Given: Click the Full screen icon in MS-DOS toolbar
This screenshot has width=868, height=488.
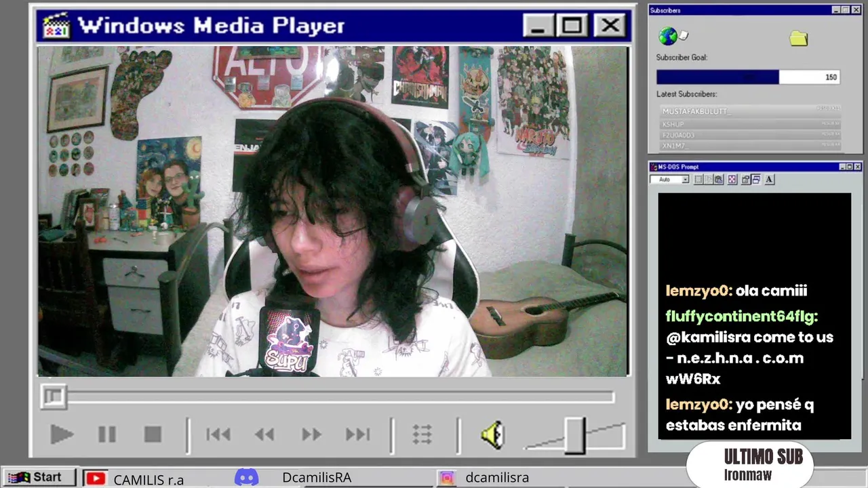Looking at the screenshot, I should click(732, 180).
